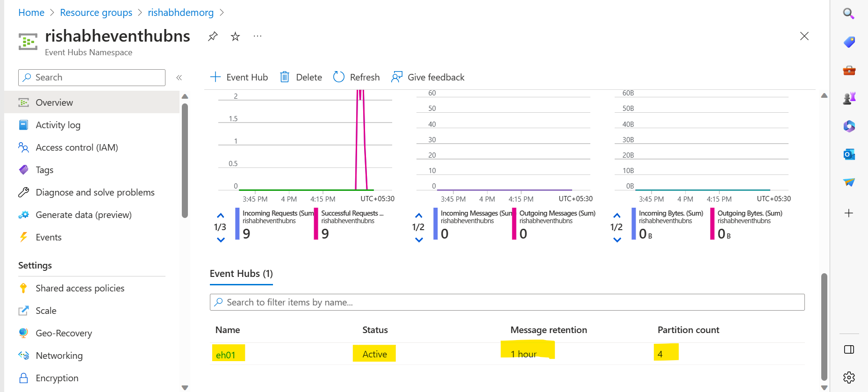Viewport: 868px width, 392px height.
Task: Pin the rishabheventhubns namespace to dashboard
Action: (x=213, y=36)
